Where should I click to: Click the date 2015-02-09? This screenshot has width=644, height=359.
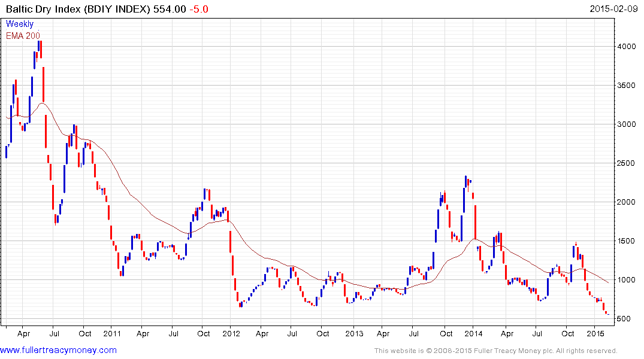[613, 8]
